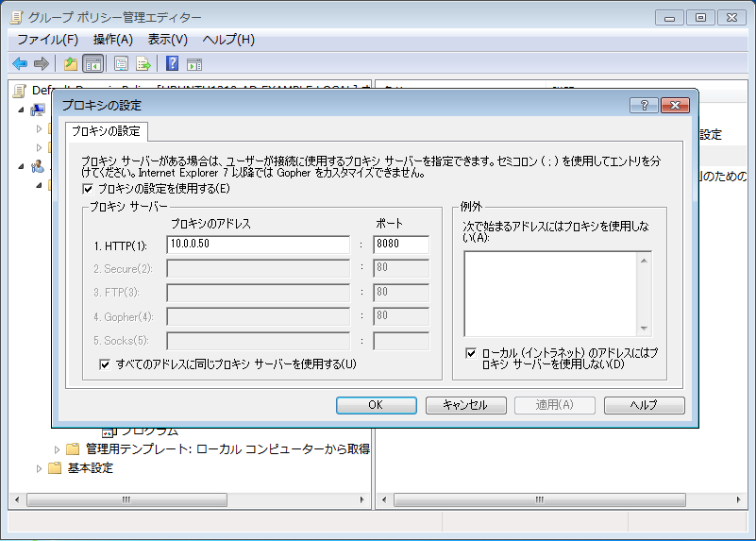Click the Forward arrow toolbar icon

(x=41, y=64)
